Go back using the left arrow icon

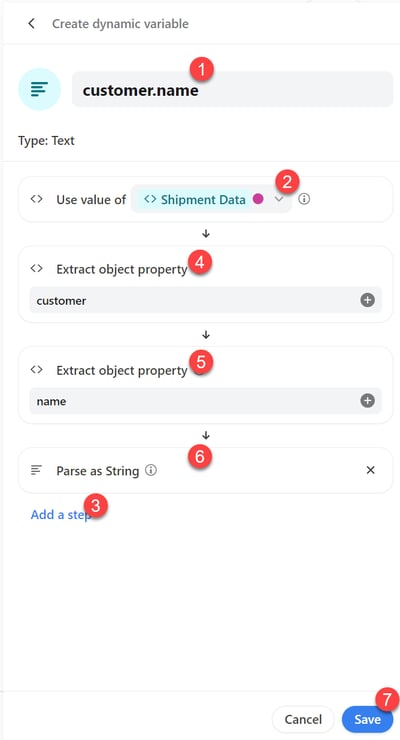(32, 24)
